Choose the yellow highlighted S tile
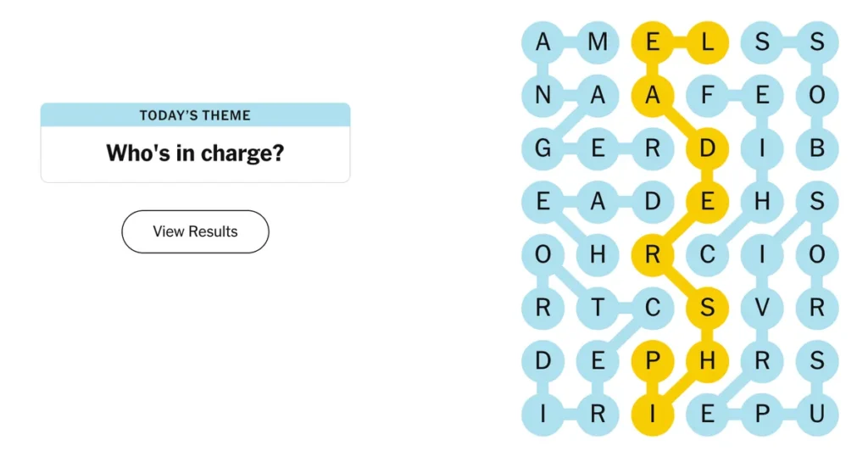Screen dimensions: 868x462 coord(708,308)
